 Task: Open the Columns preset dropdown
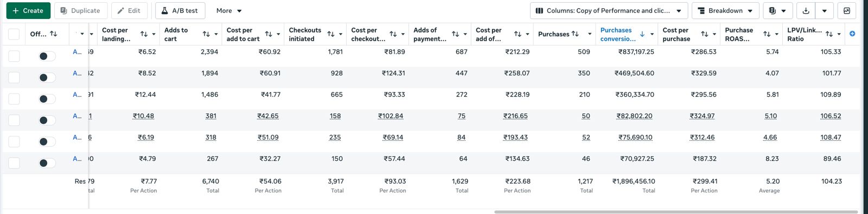click(609, 11)
